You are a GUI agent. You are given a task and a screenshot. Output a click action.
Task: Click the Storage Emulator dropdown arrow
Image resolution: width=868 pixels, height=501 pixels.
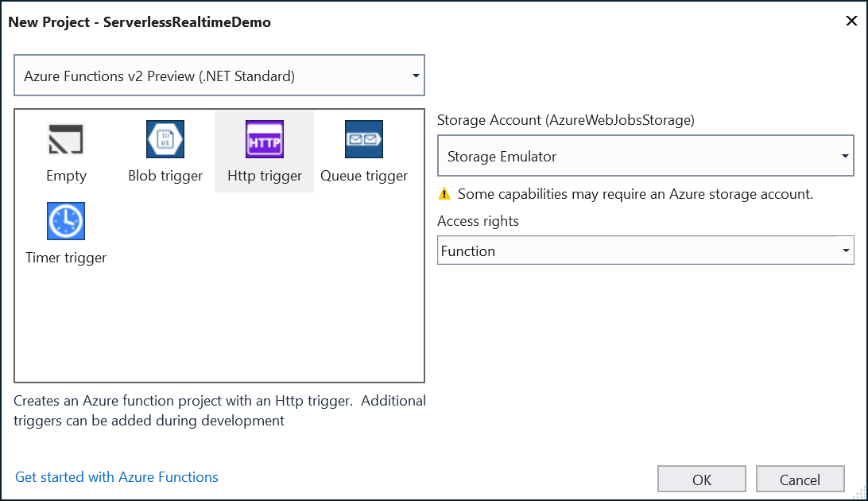click(846, 157)
